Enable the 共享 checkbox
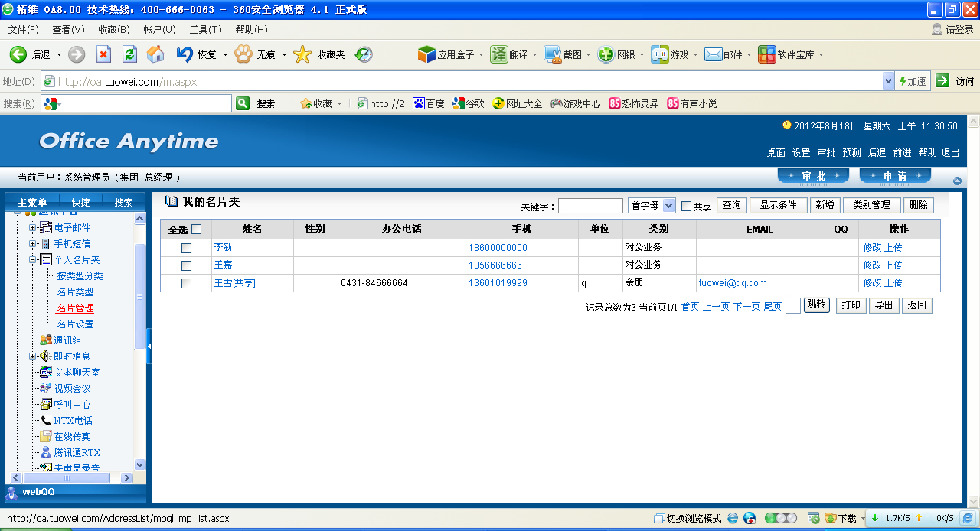The image size is (980, 531). [686, 206]
